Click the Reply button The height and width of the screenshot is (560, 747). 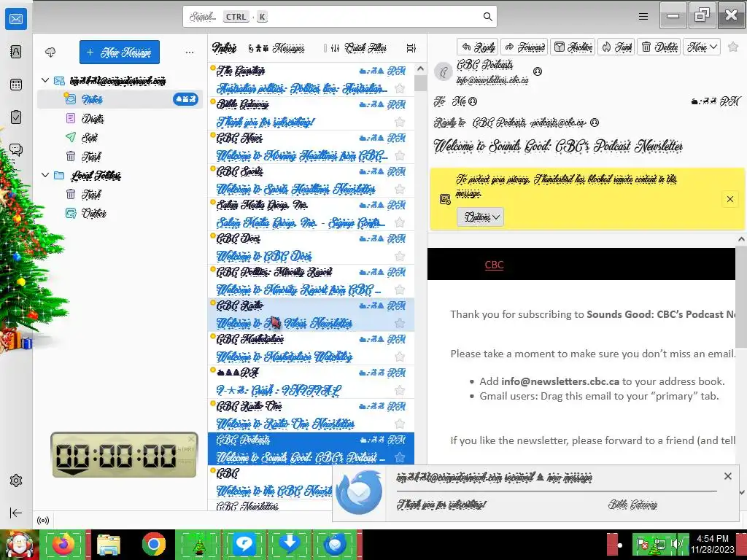478,47
